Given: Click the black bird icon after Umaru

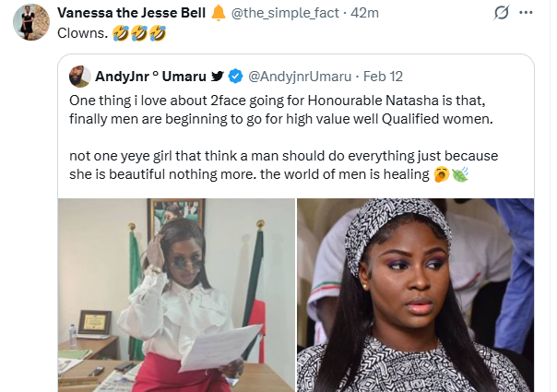Looking at the screenshot, I should [217, 77].
